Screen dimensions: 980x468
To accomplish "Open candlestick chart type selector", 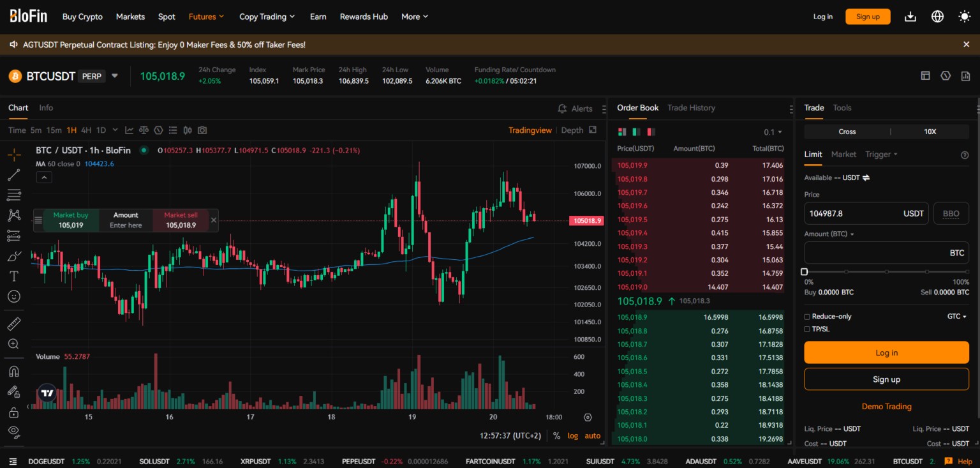I will coord(188,130).
